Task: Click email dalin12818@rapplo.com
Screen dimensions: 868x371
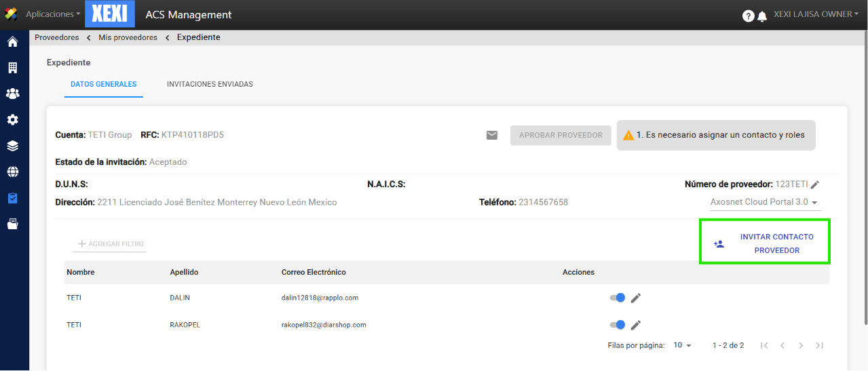Action: (x=320, y=298)
